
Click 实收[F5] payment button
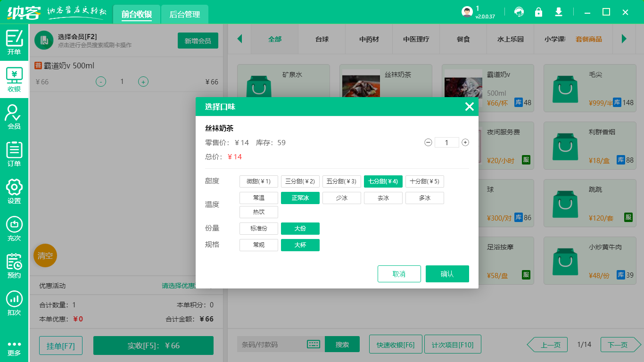tap(154, 346)
